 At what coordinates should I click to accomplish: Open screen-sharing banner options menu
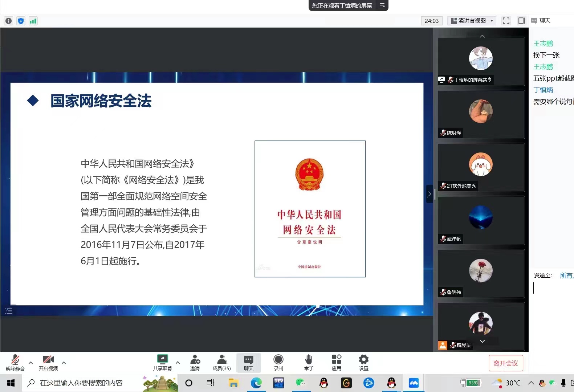pos(382,5)
